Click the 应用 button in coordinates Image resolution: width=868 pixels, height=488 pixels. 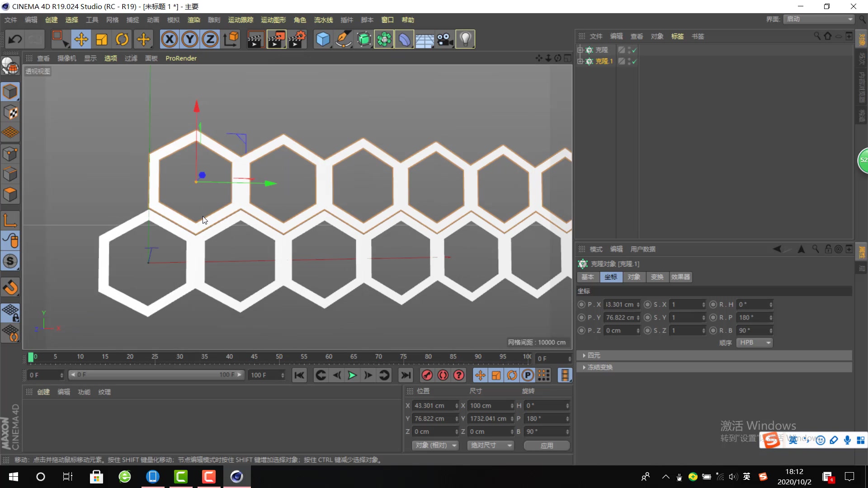tap(546, 445)
